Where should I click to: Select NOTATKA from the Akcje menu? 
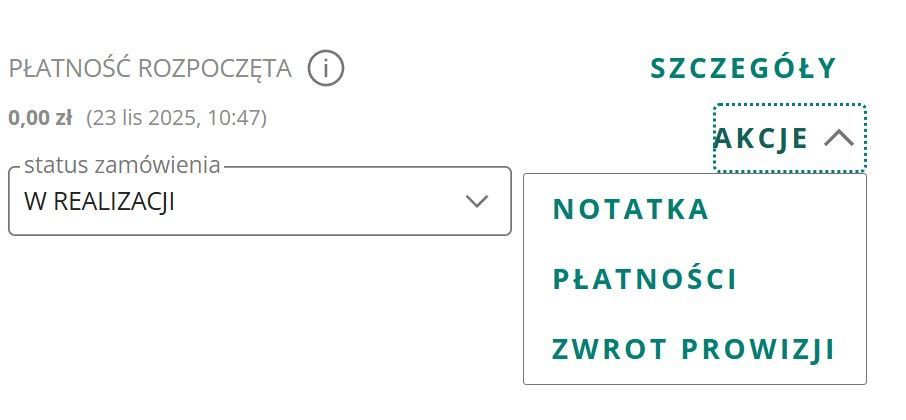pos(631,209)
